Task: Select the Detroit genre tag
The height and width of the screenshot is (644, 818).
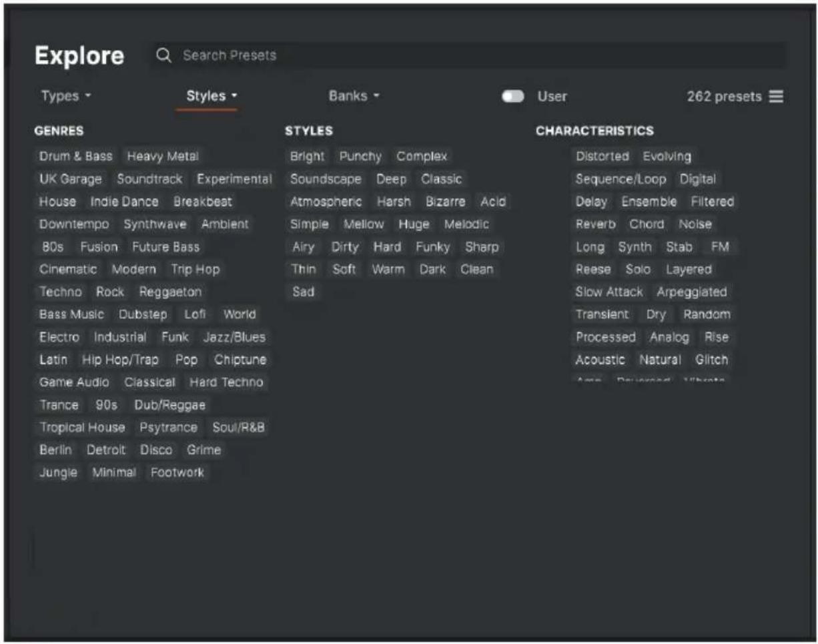Action: coord(106,450)
